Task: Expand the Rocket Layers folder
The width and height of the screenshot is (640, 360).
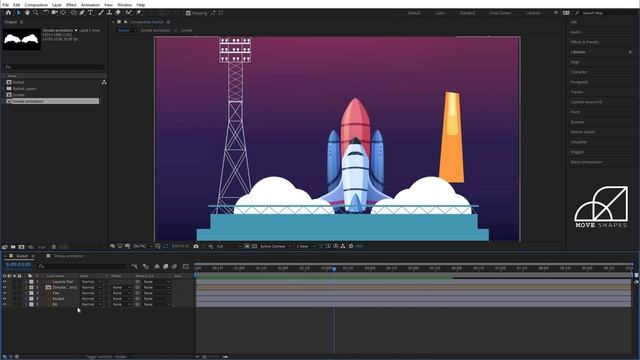Action: 4,89
